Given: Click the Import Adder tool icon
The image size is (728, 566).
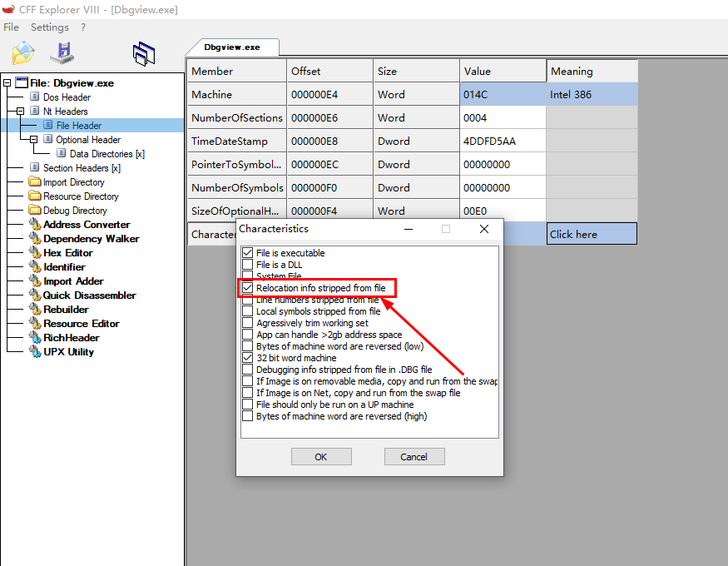Looking at the screenshot, I should pos(35,281).
